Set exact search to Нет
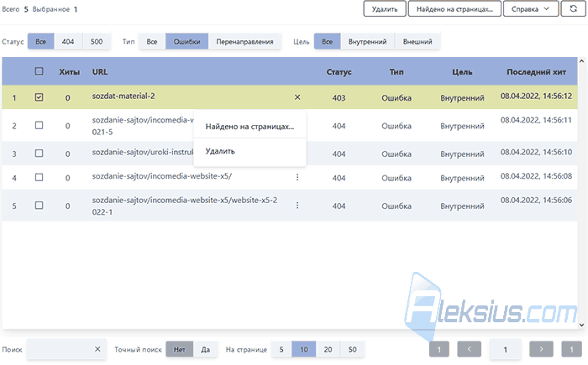The height and width of the screenshot is (365, 588). pyautogui.click(x=179, y=349)
